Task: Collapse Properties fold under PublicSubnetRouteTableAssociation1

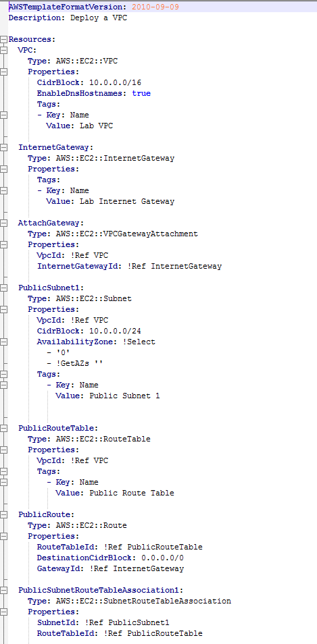Action: tap(3, 612)
